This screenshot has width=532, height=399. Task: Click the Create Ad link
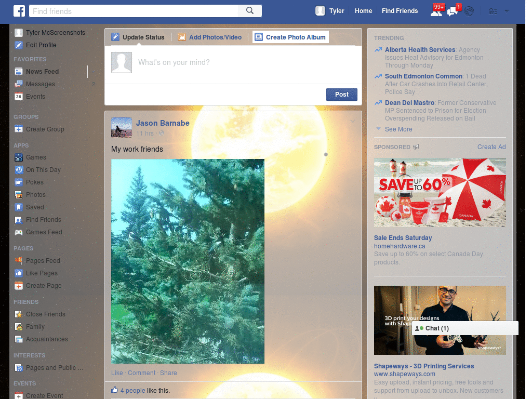[491, 147]
